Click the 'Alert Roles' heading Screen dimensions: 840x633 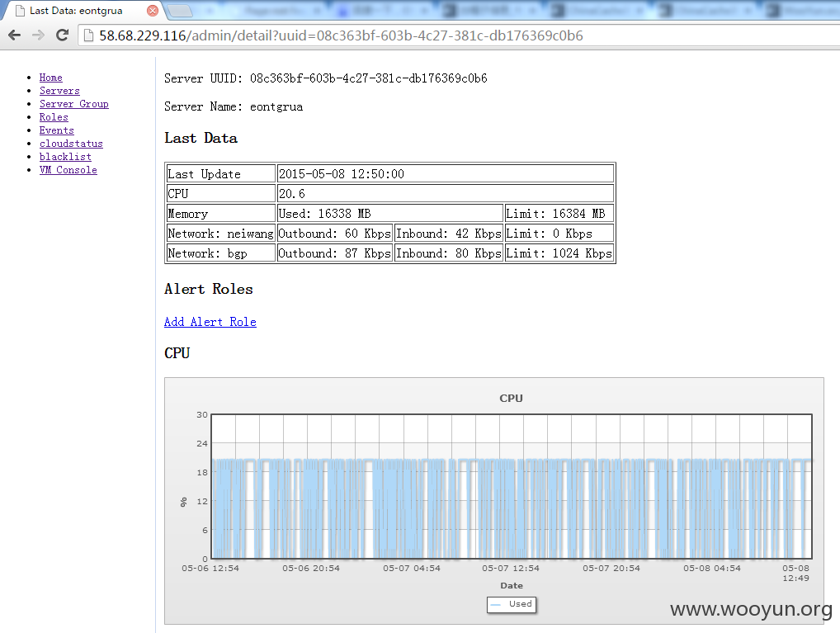coord(209,289)
